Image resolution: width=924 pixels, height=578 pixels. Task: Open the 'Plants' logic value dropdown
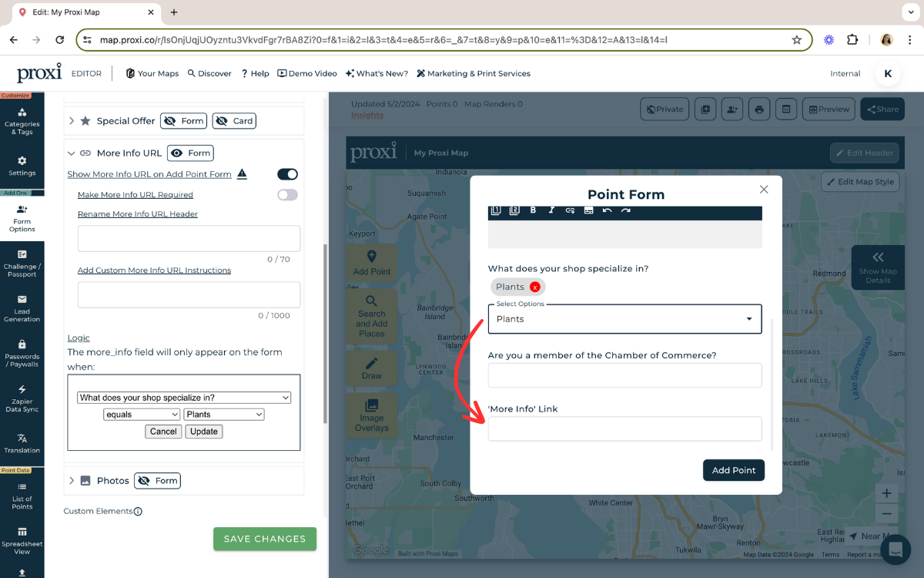(x=224, y=415)
